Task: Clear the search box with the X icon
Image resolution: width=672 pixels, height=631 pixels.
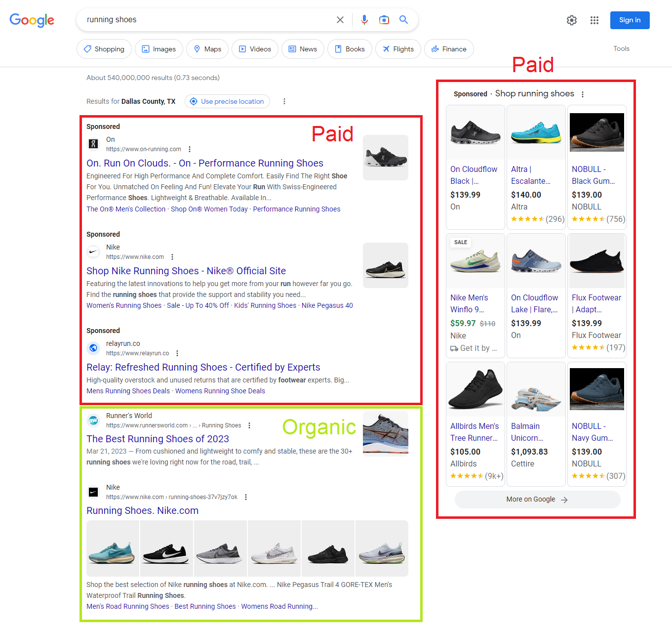Action: (x=340, y=20)
